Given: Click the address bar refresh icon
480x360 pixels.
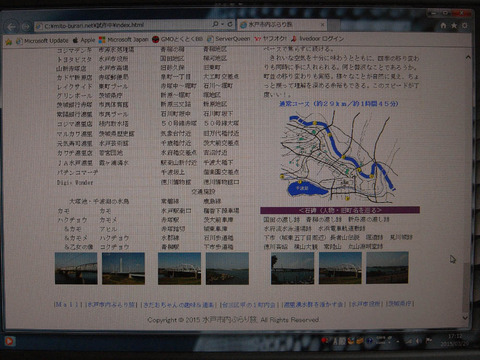Looking at the screenshot, I should (x=230, y=24).
